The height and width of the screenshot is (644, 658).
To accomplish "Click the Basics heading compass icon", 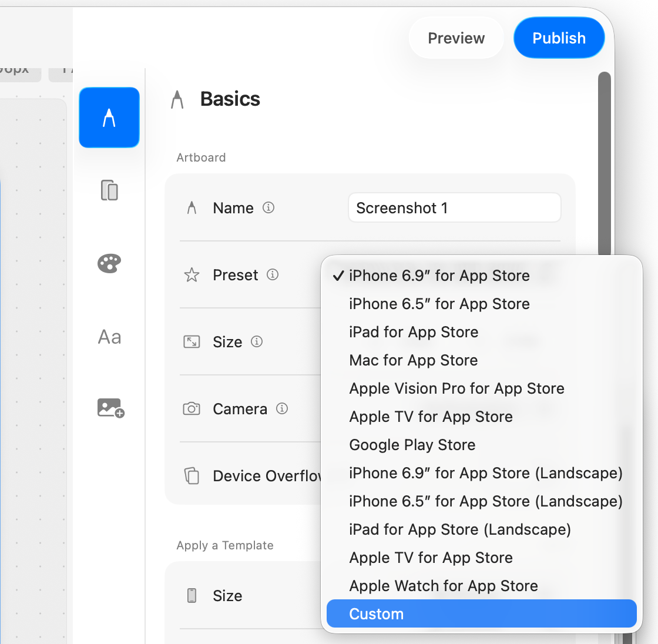I will point(177,99).
